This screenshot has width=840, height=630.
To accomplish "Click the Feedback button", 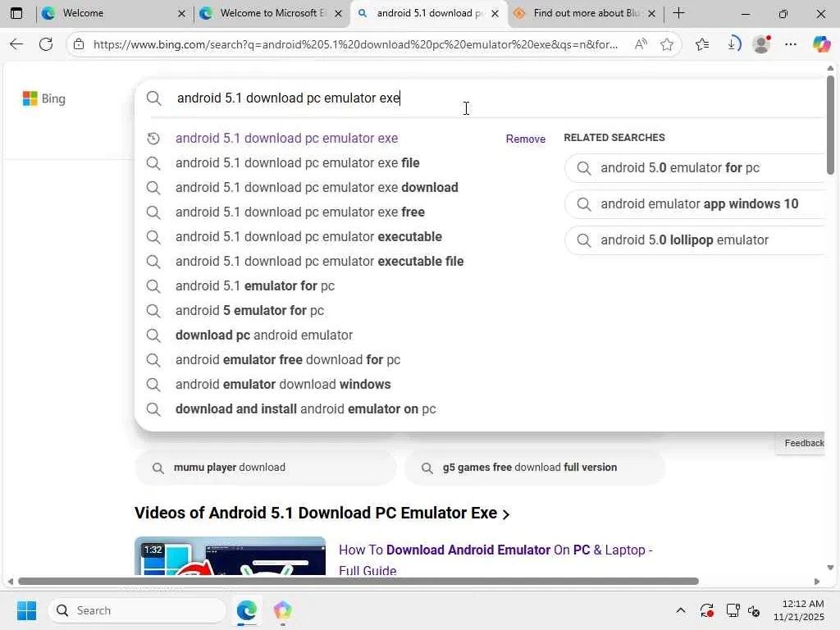I will [x=801, y=443].
